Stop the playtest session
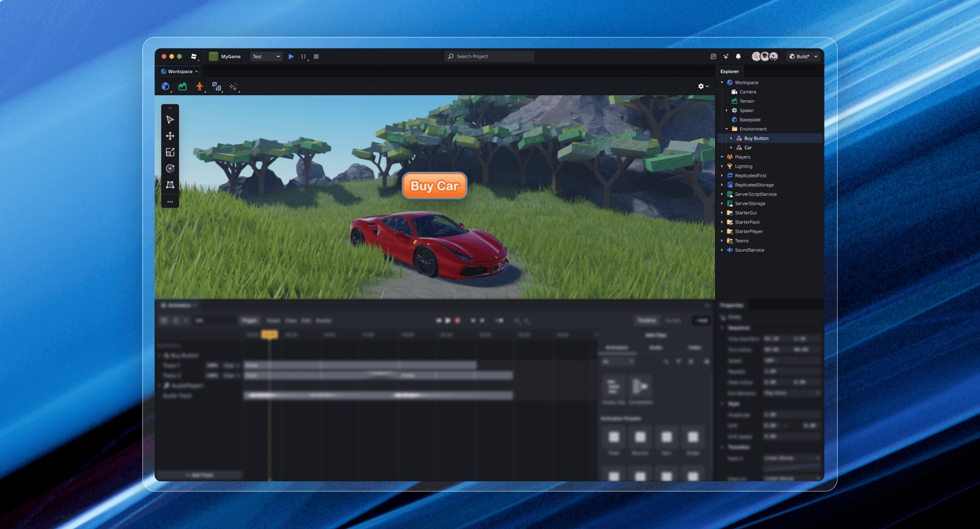 [316, 56]
